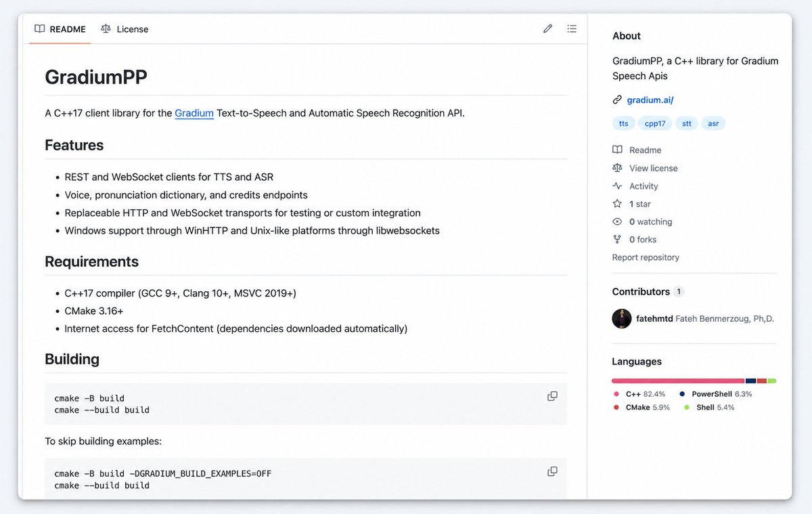Screen dimensions: 812x514
Task: Click the scales icon on License tab
Action: (106, 29)
